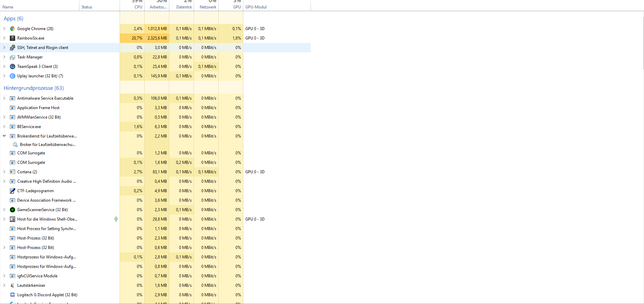Click the GameScannerService green icon
This screenshot has width=644, height=304.
pyautogui.click(x=13, y=210)
